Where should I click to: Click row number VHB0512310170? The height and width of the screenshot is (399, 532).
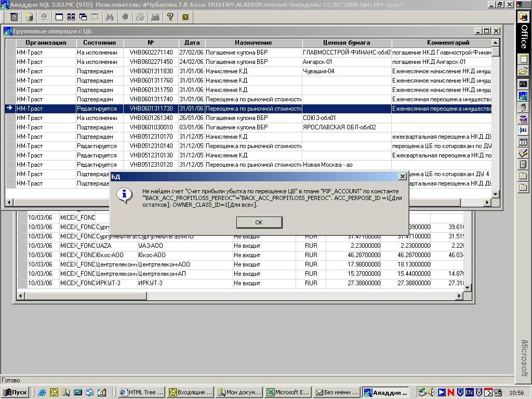click(x=151, y=137)
